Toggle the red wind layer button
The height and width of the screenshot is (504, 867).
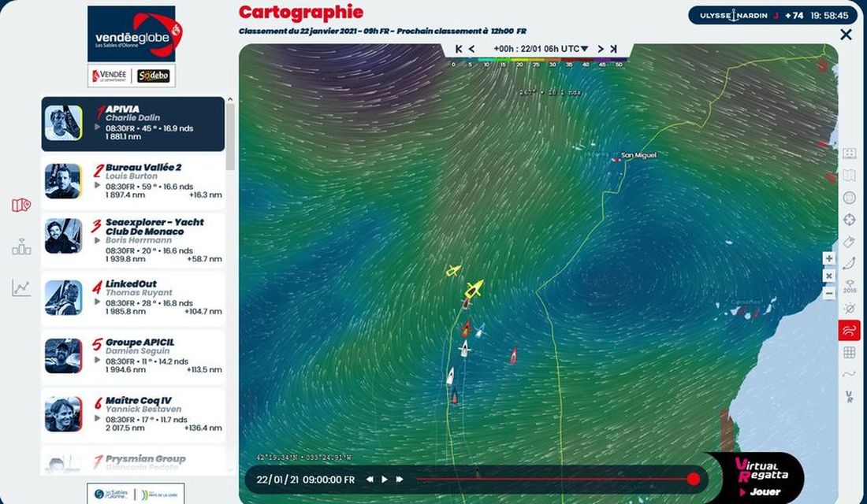click(850, 331)
